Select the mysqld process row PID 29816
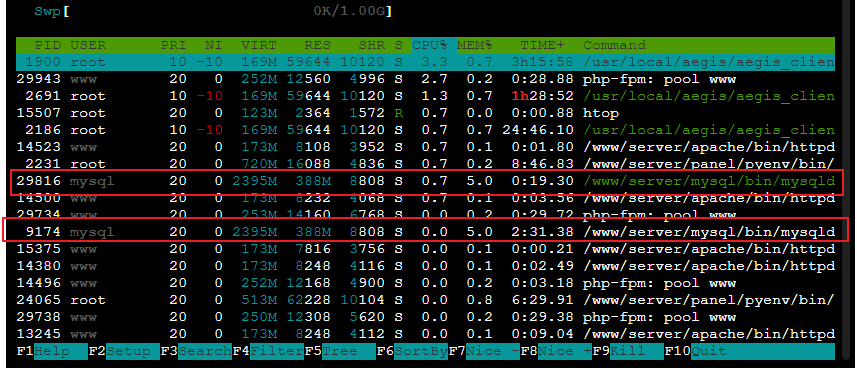The width and height of the screenshot is (857, 368). coord(425,181)
